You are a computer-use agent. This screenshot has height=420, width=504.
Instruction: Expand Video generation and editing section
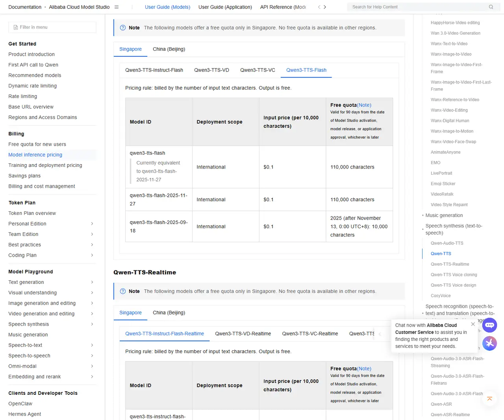(92, 314)
